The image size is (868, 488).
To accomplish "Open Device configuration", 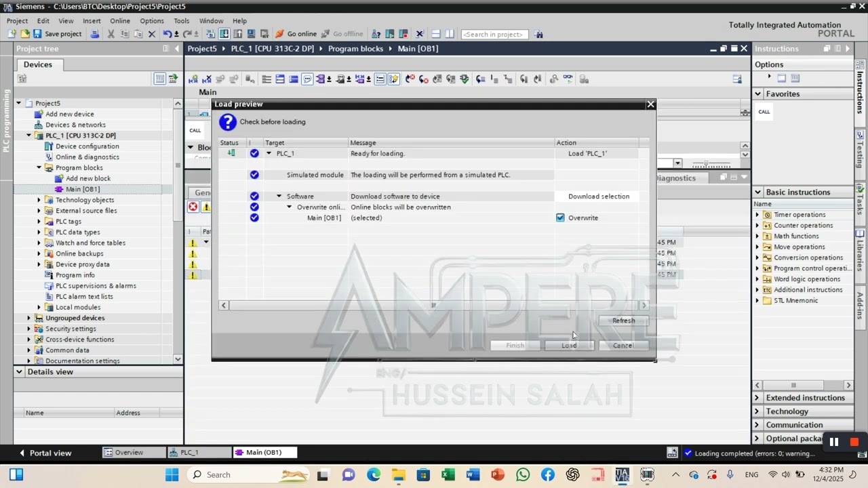I will click(x=87, y=146).
